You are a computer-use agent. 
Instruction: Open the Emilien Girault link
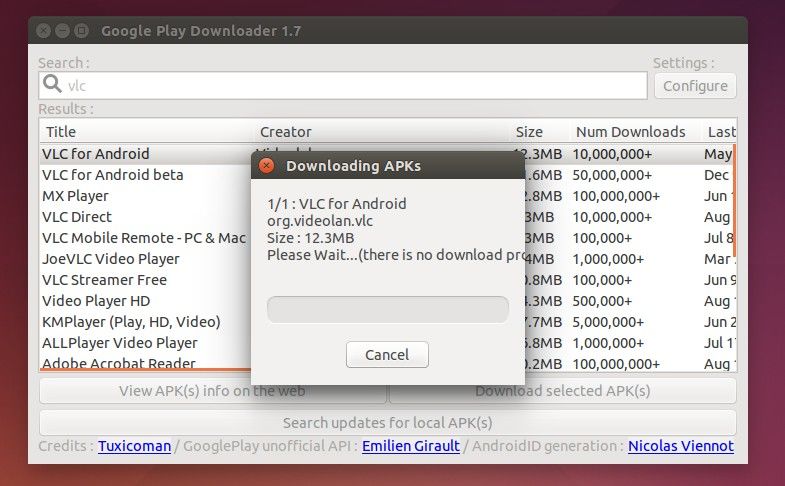(411, 446)
